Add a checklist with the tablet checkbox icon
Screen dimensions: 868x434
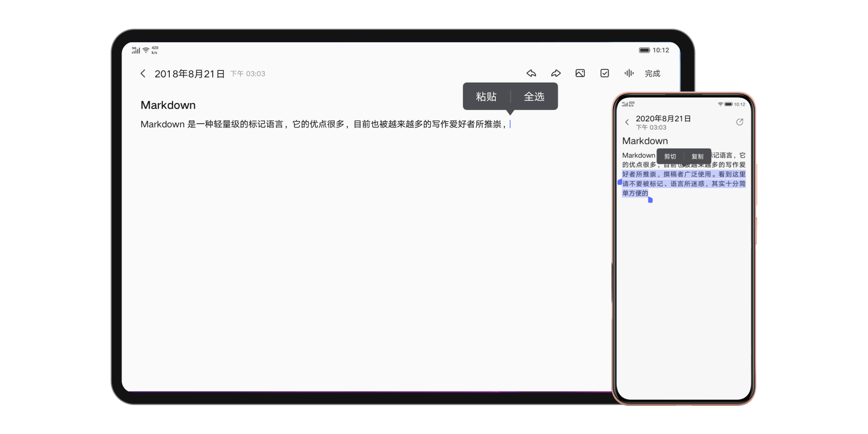pos(604,73)
